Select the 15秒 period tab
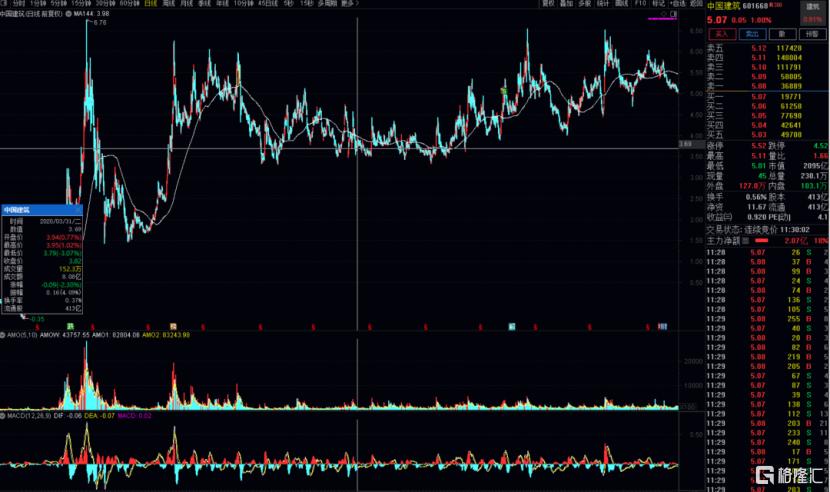 [x=306, y=3]
